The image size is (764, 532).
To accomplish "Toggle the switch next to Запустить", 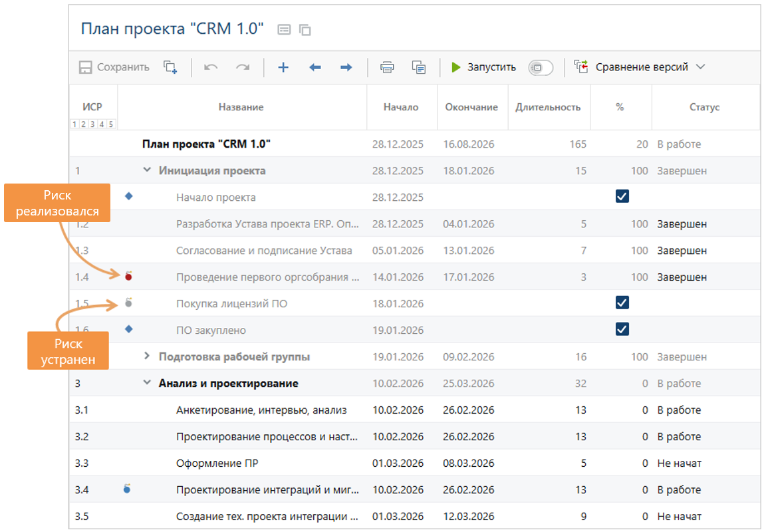I will pos(540,67).
